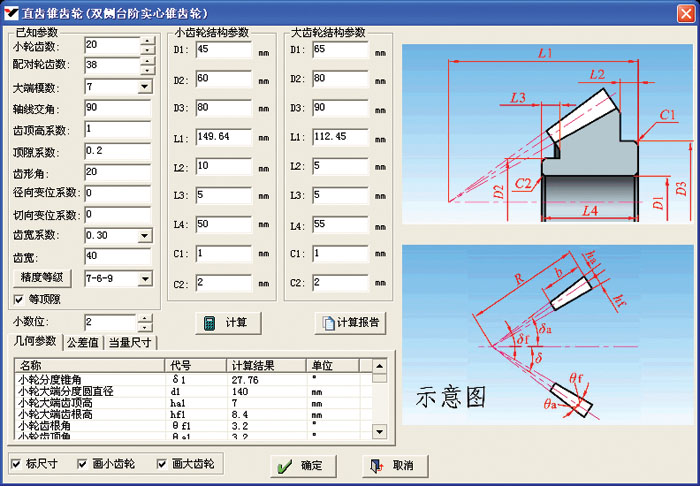The width and height of the screenshot is (700, 486).
Task: Toggle the 画大齿轮 checkbox
Action: (x=163, y=463)
